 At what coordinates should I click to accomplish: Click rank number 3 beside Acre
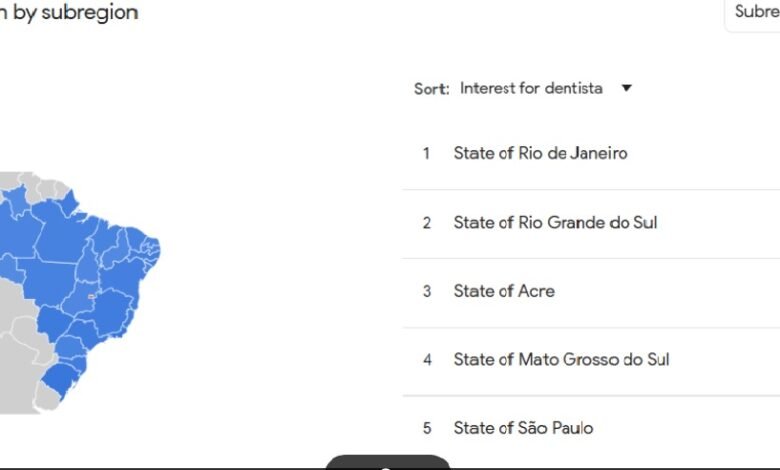[x=426, y=291]
